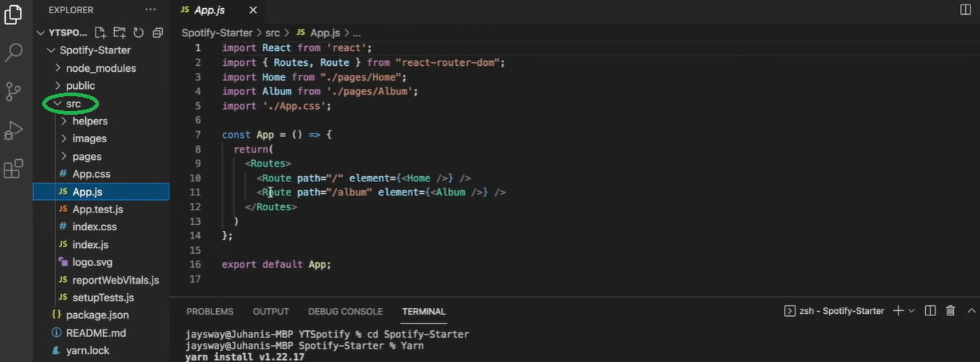980x362 pixels.
Task: Open the Explorer view in activity bar
Action: coord(13,14)
